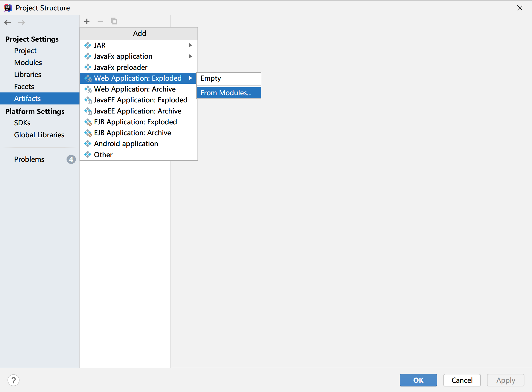Choose Empty in the submenu
Image resolution: width=532 pixels, height=392 pixels.
[x=211, y=78]
